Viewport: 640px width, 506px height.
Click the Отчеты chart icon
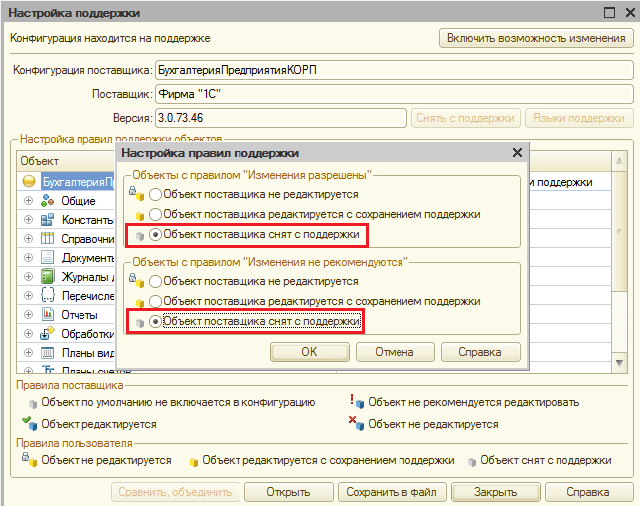tap(47, 315)
